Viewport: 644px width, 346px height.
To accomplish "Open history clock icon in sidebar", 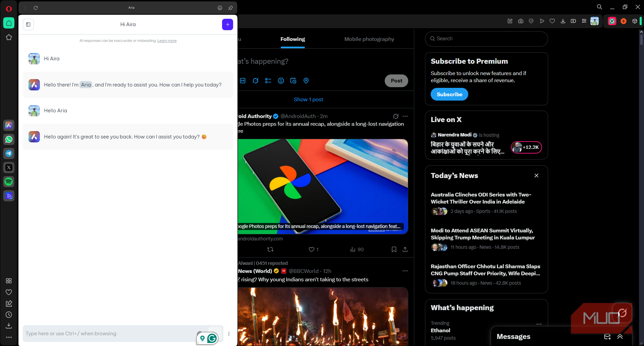I will [9, 315].
